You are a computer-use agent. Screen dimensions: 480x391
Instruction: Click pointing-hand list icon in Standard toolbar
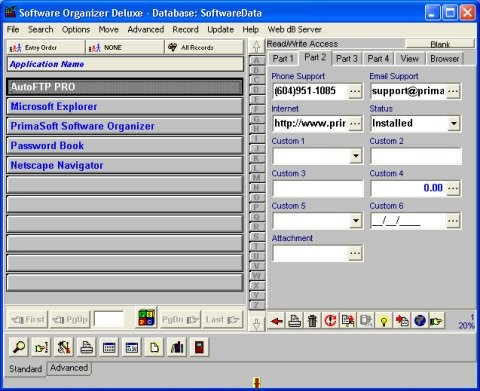point(41,347)
